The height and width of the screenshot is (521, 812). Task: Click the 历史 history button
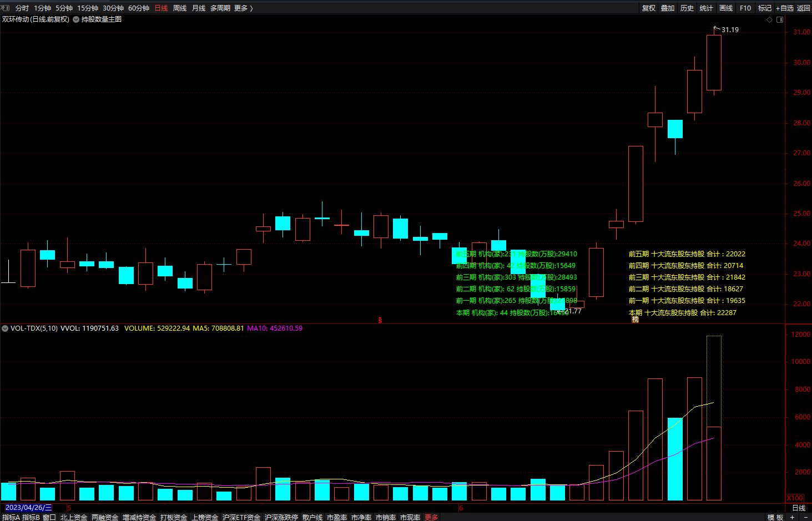(687, 8)
